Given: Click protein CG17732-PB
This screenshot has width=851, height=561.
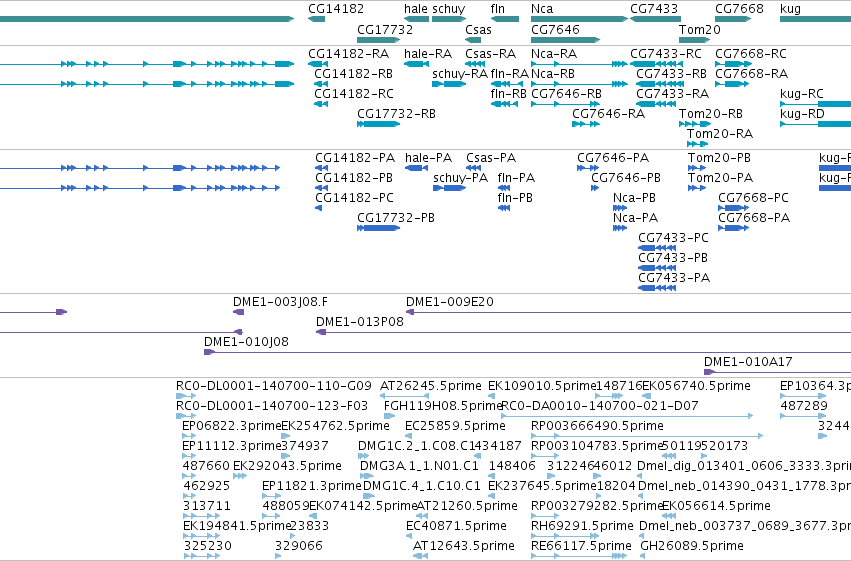Looking at the screenshot, I should [x=396, y=218].
